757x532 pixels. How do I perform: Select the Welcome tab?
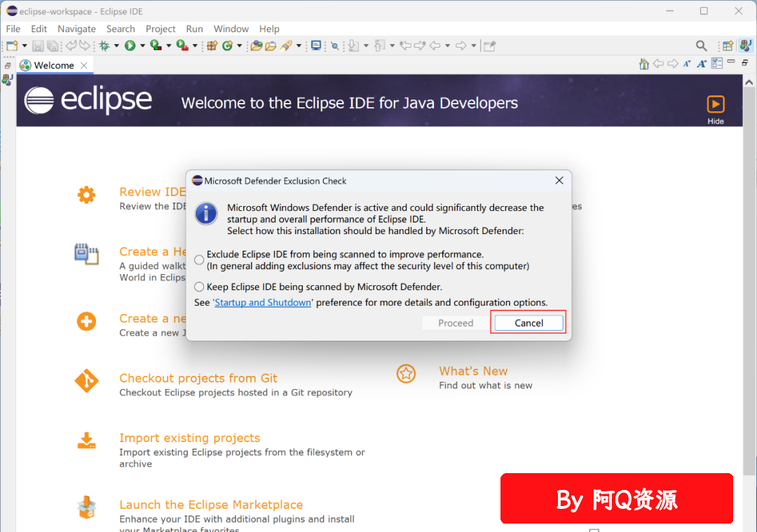click(53, 65)
